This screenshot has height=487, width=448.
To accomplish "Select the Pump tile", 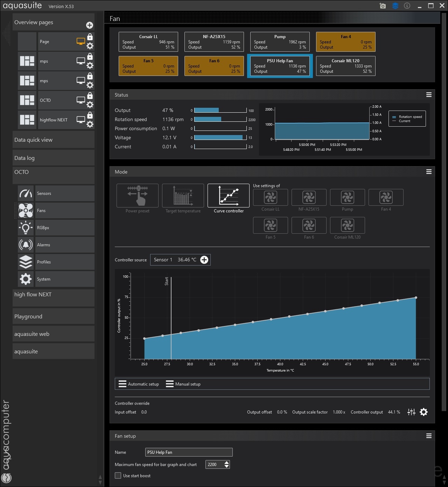I will pos(280,42).
